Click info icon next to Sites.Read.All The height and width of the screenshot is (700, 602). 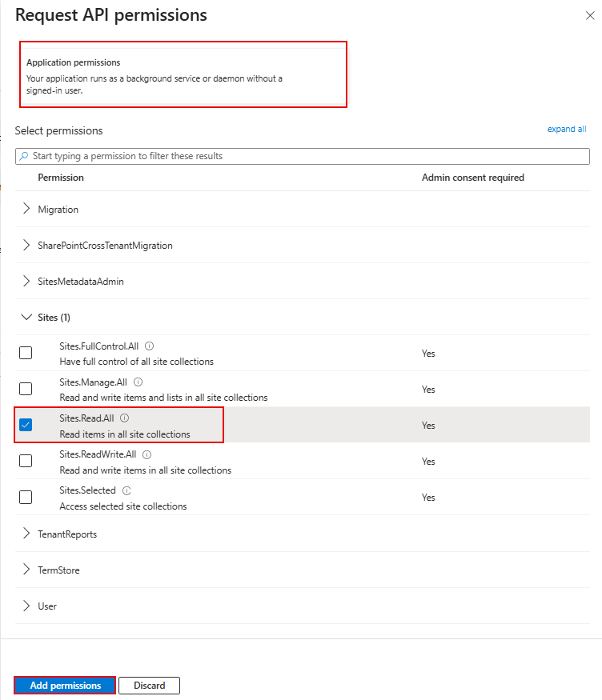(x=125, y=418)
